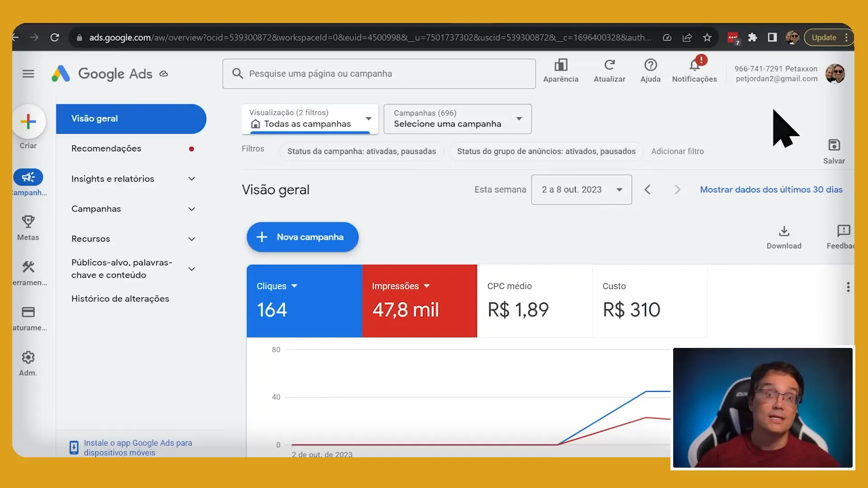This screenshot has width=868, height=488.
Task: Click the Google Ads logo
Action: point(102,74)
